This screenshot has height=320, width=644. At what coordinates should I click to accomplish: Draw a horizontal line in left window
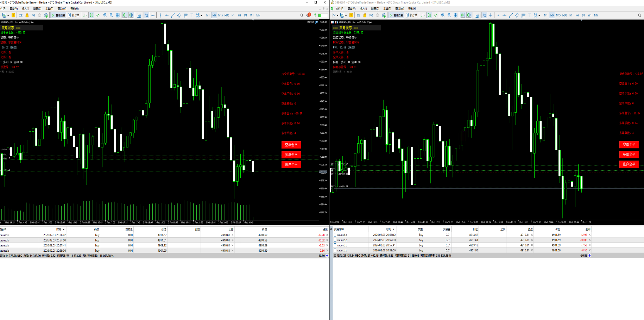(x=166, y=15)
